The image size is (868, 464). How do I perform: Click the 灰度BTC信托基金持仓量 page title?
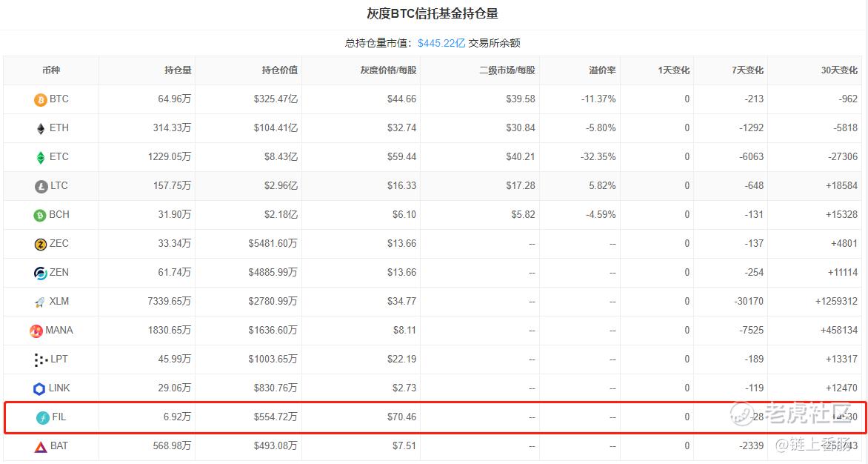coord(433,13)
